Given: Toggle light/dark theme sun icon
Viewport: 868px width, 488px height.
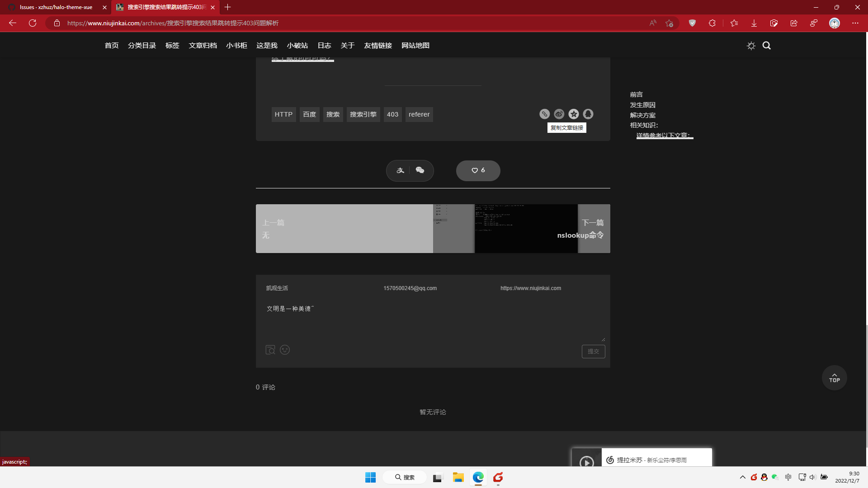Looking at the screenshot, I should point(751,46).
